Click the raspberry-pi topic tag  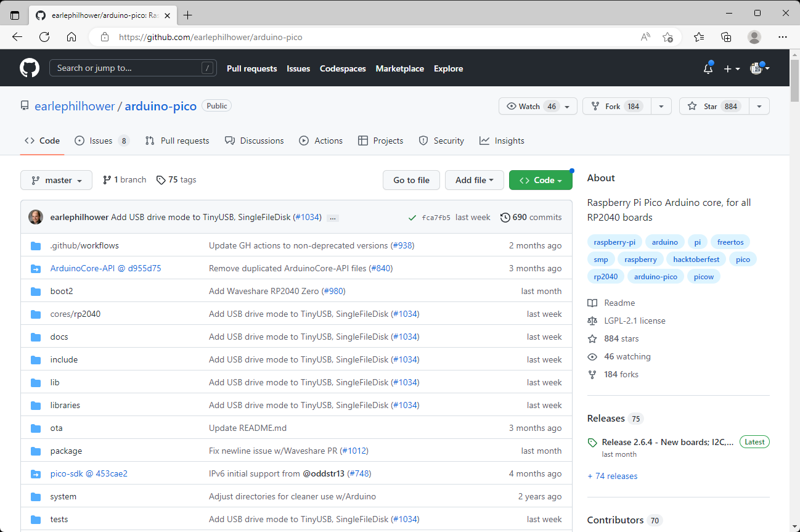coord(615,242)
